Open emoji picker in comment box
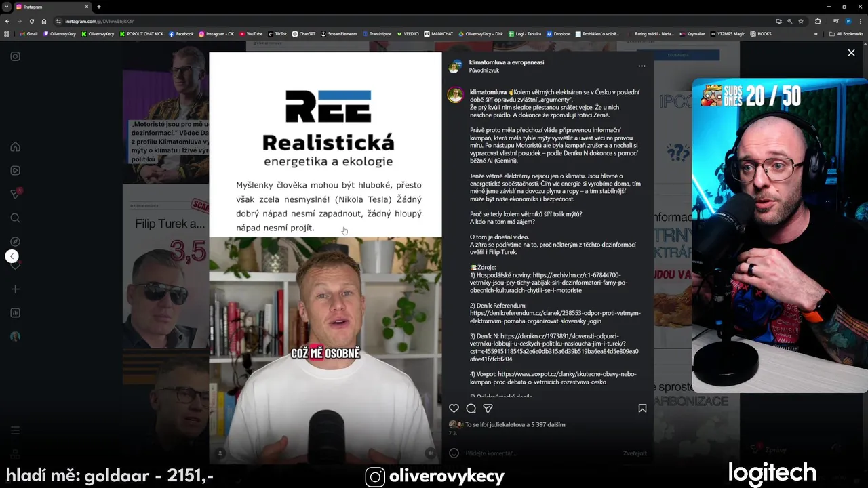Screen dimensions: 868x488 point(454,453)
